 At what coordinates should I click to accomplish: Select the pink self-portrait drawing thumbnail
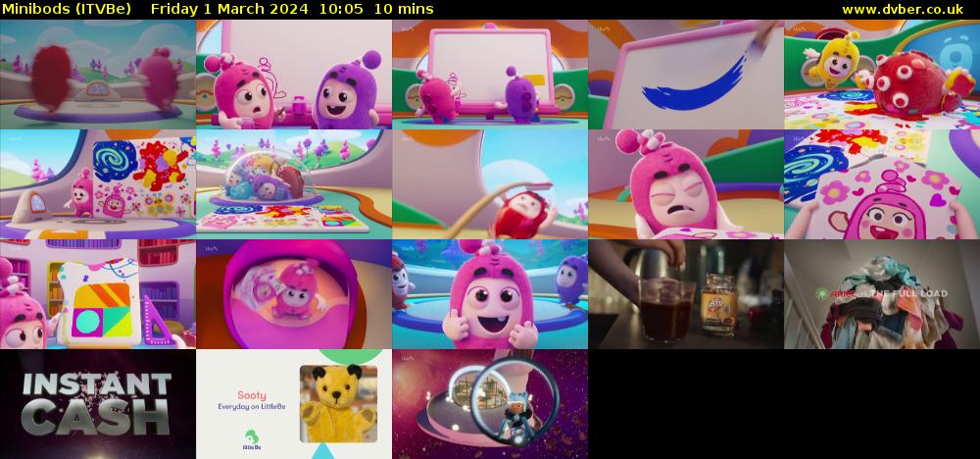tap(882, 183)
